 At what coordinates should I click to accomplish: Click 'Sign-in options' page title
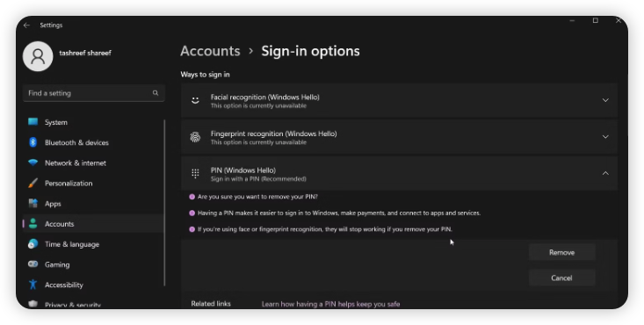coord(310,51)
